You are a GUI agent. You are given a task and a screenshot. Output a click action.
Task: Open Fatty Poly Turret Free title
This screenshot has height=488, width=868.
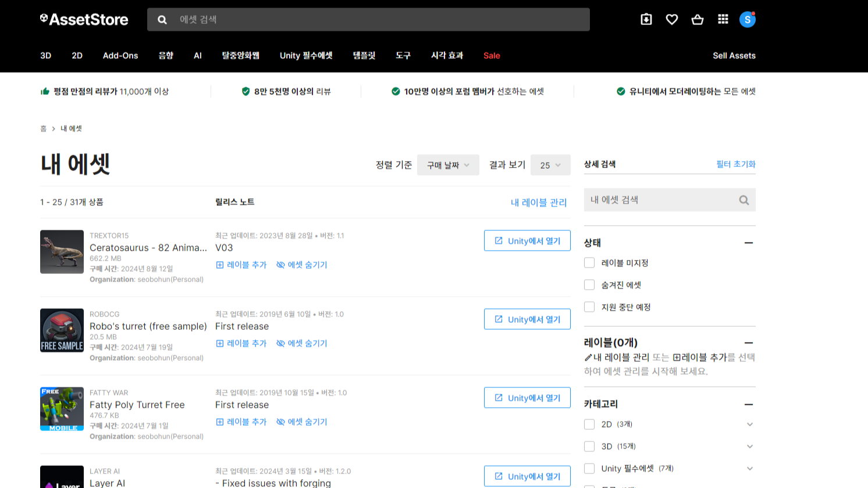tap(137, 405)
